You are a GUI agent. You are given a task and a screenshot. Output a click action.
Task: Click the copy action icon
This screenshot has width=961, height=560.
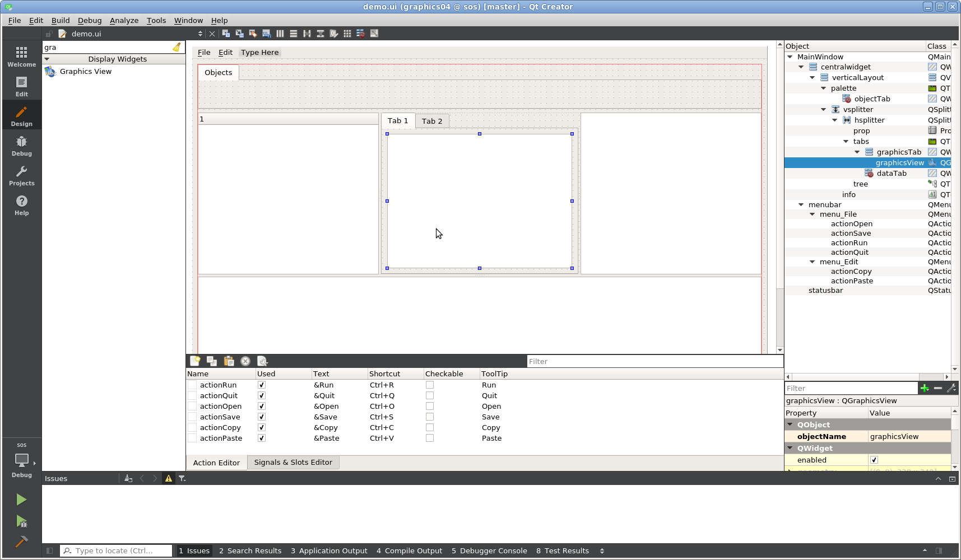(212, 361)
